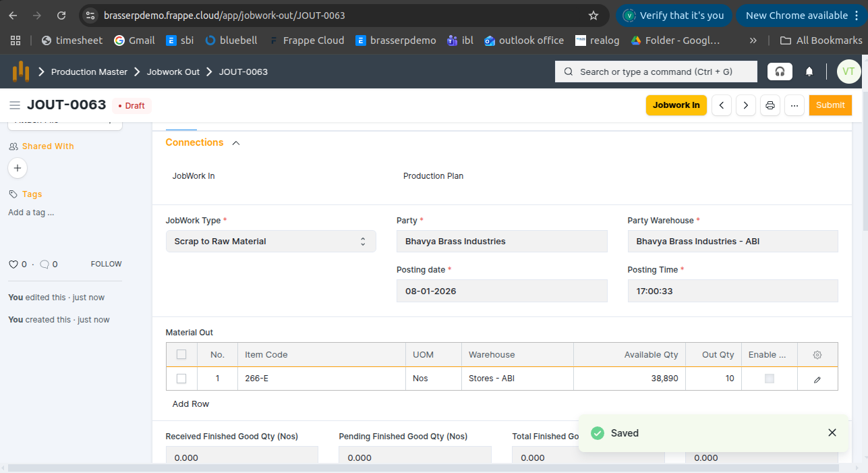Dismiss the Saved notification
The image size is (868, 473).
click(832, 433)
